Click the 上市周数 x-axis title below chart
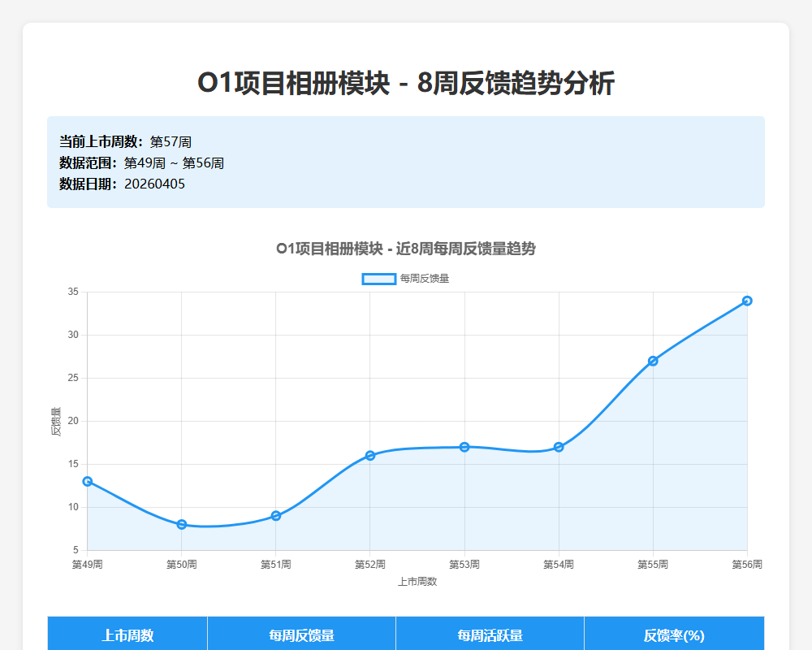Image resolution: width=812 pixels, height=650 pixels. (417, 582)
